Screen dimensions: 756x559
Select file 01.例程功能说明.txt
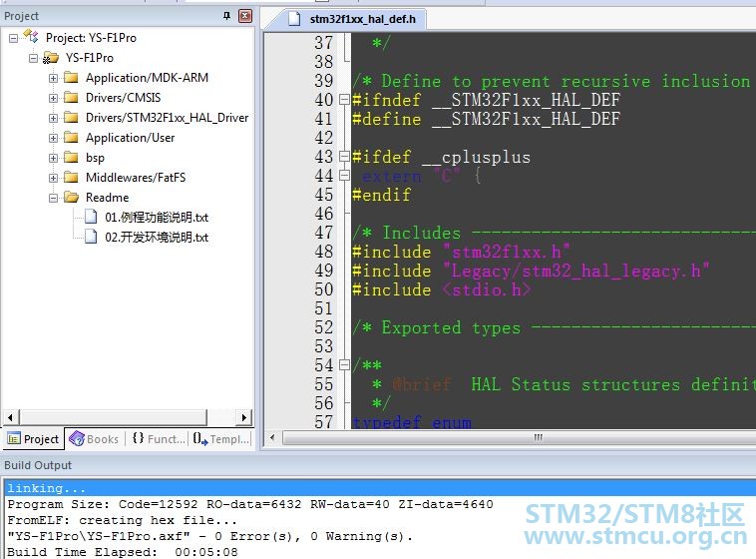(157, 218)
